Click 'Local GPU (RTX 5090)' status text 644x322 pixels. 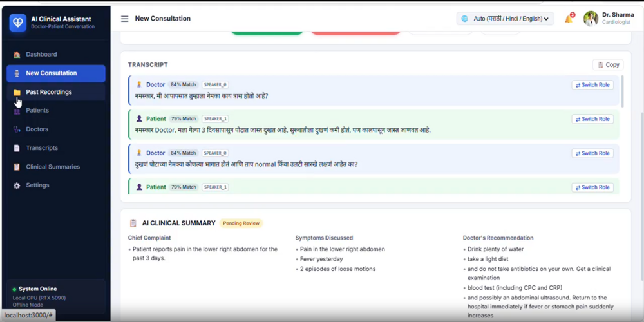point(39,298)
